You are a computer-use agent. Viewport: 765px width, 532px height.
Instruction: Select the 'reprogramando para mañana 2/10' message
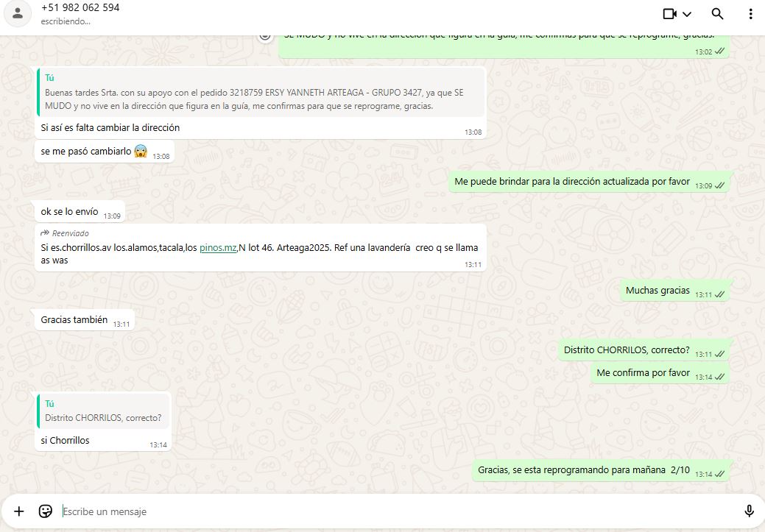583,470
